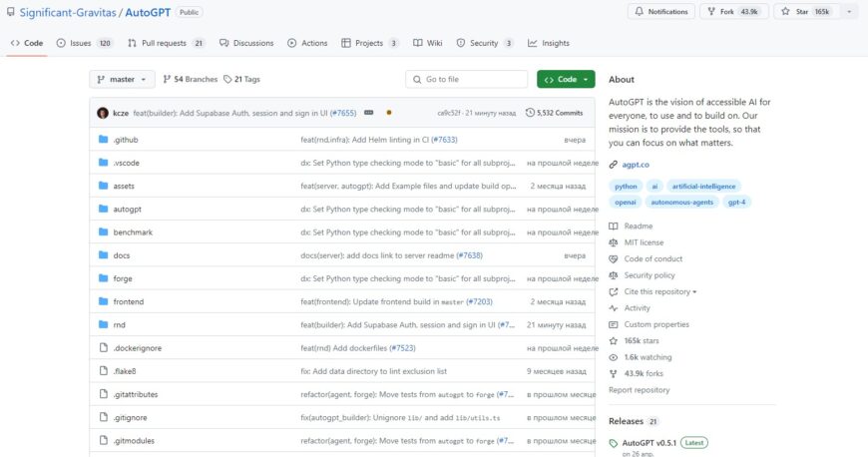The image size is (868, 457).
Task: Open the benchmark folder icon
Action: tap(103, 232)
